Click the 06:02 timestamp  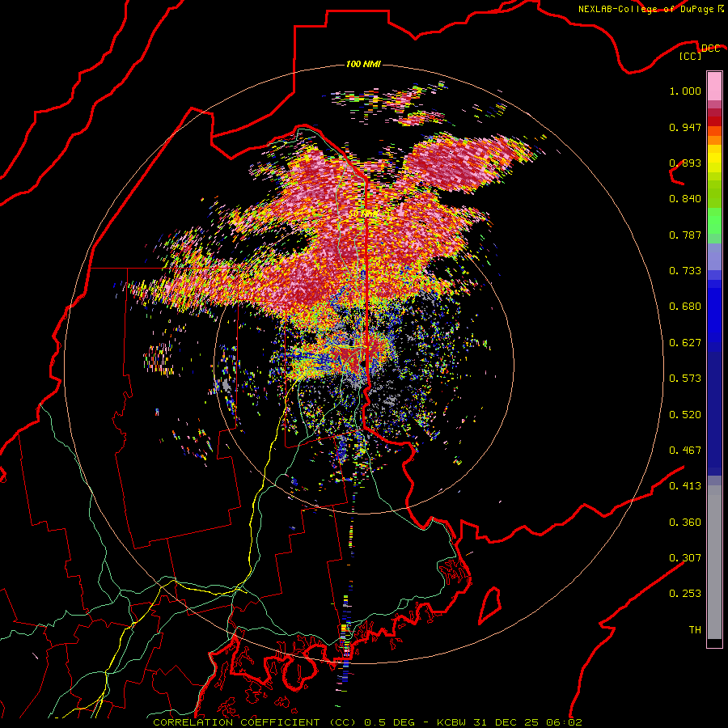[x=564, y=722]
